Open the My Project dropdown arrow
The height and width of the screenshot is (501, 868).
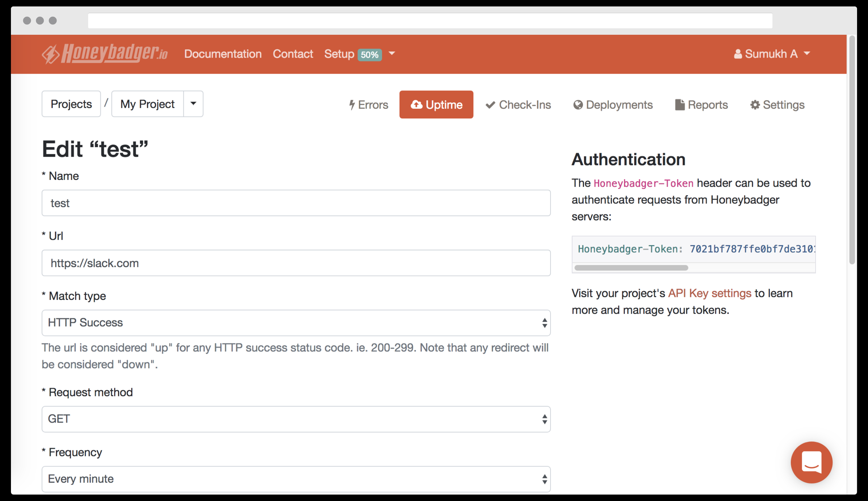(193, 104)
